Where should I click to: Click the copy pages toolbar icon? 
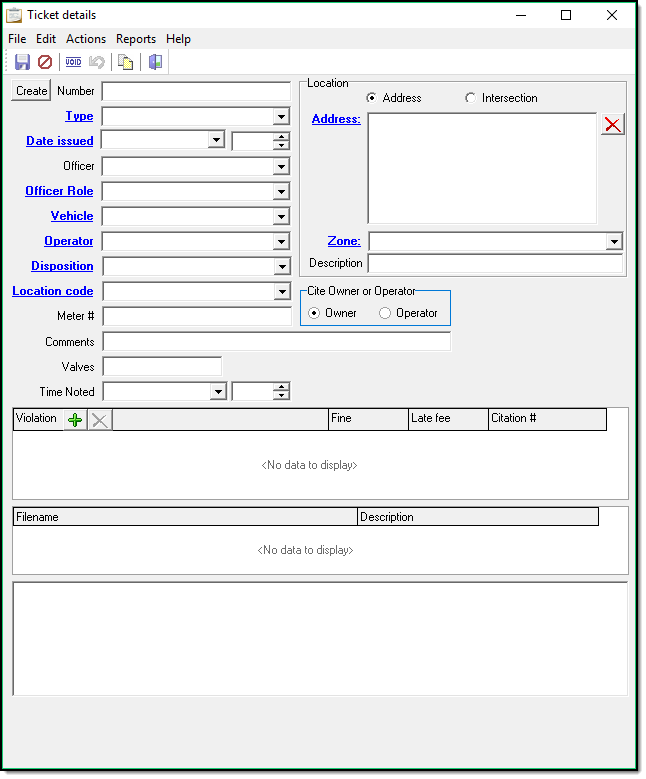[126, 62]
